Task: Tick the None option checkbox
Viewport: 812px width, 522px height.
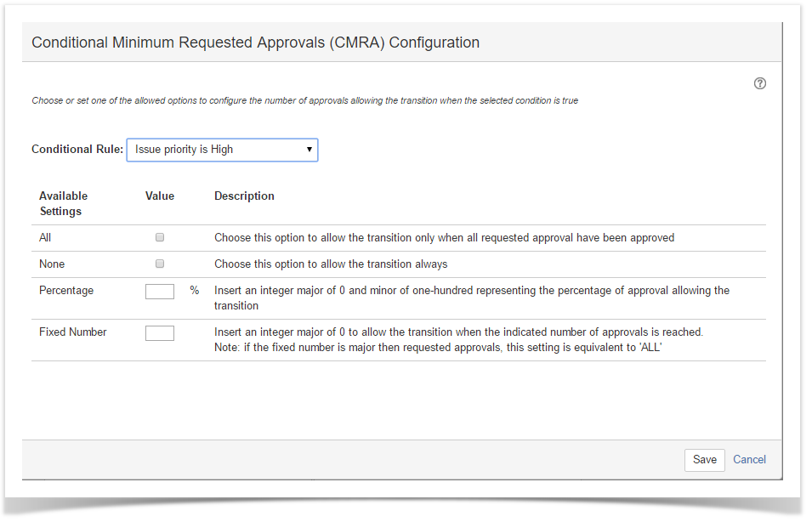Action: 160,264
